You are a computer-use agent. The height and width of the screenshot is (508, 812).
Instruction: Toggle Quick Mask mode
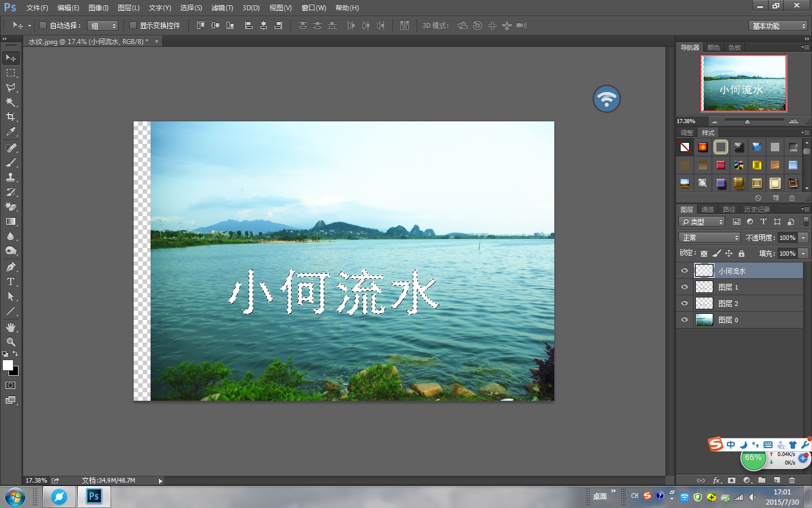point(11,386)
